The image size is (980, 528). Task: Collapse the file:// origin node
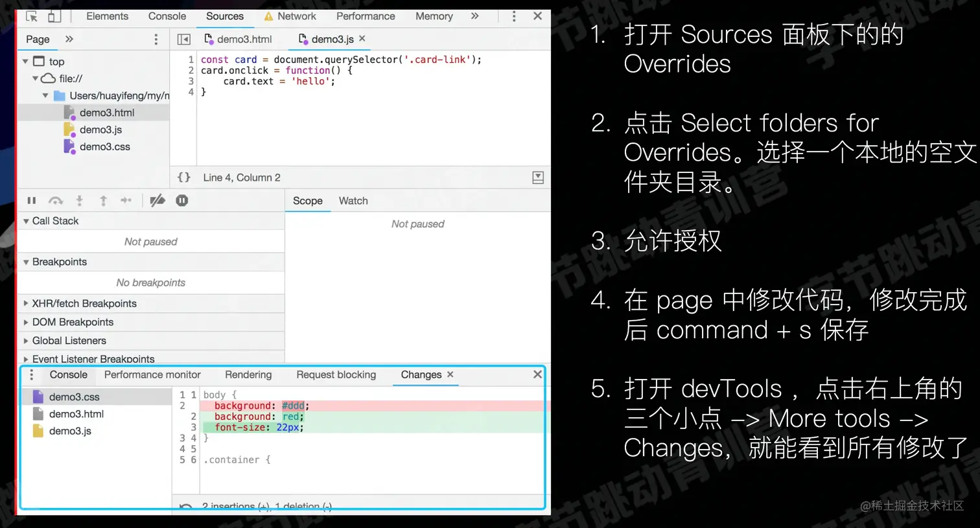(x=35, y=78)
